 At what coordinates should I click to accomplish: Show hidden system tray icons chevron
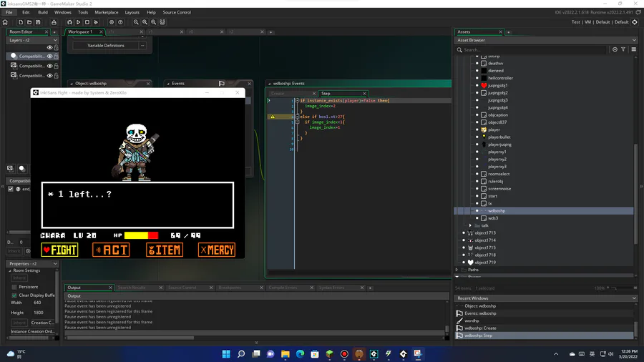556,354
